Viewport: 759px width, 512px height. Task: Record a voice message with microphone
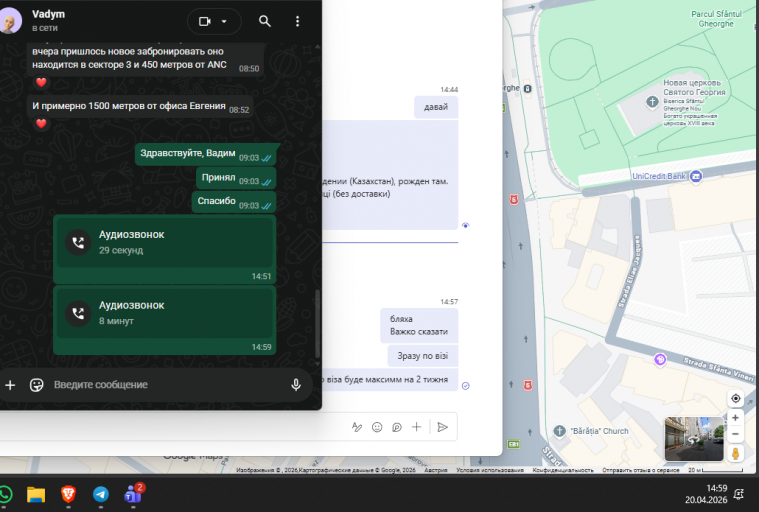(x=296, y=385)
